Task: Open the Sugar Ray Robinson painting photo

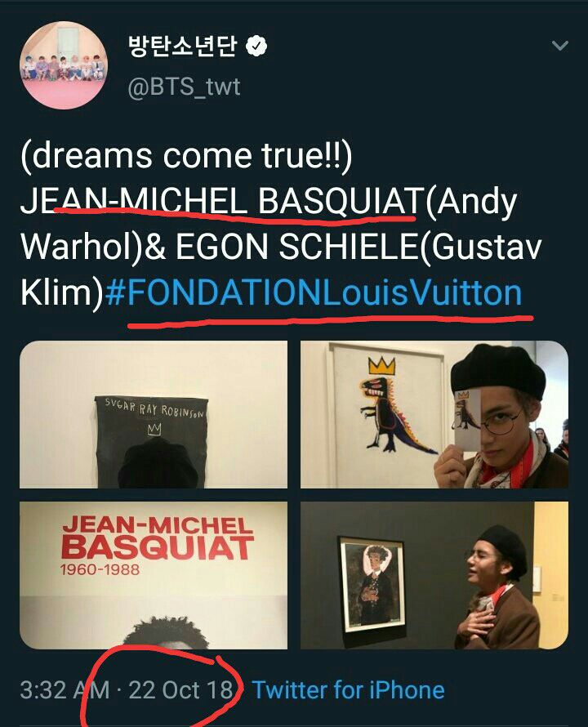Action: coord(154,414)
